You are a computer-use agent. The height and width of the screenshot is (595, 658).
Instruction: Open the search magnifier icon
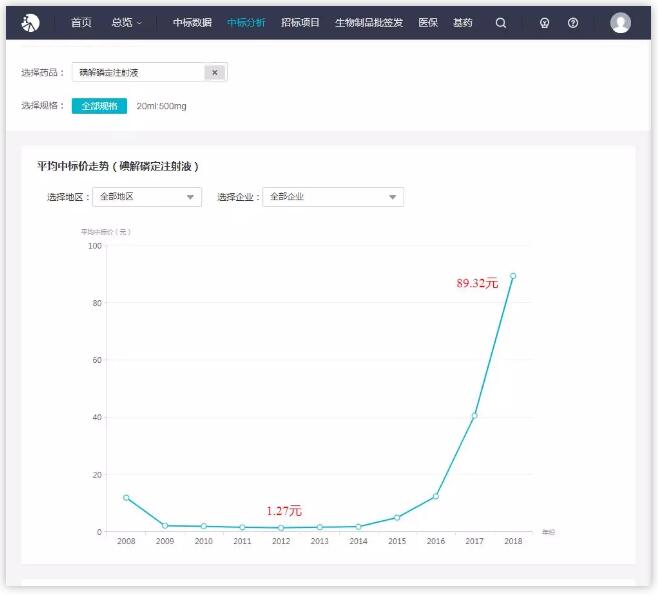501,22
